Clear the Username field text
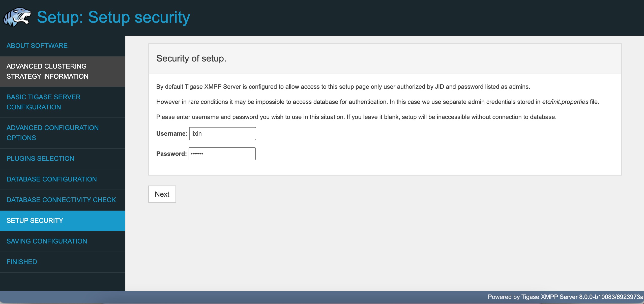The height and width of the screenshot is (304, 644). (222, 133)
